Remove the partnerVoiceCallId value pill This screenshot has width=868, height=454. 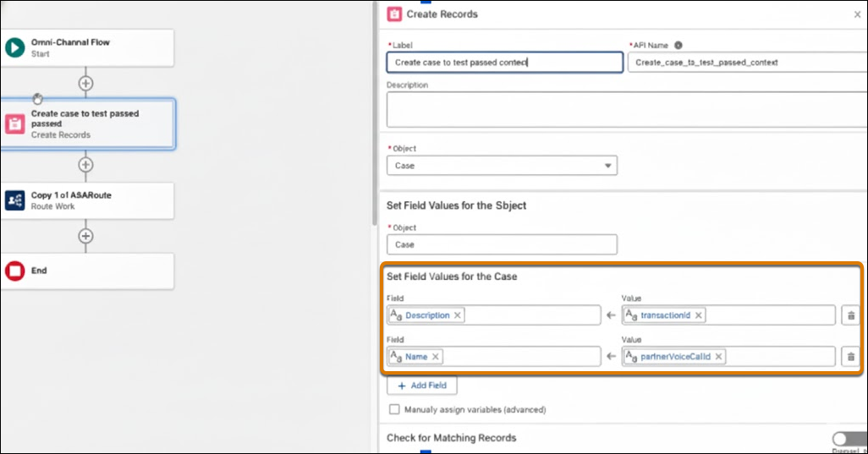(x=718, y=357)
